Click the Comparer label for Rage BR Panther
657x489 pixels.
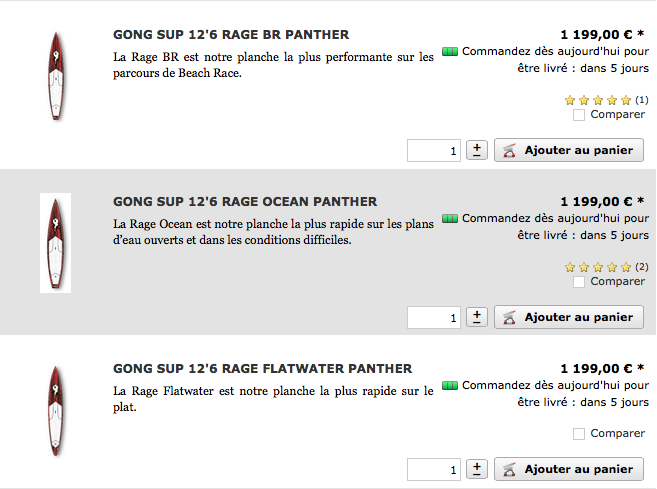[x=618, y=114]
